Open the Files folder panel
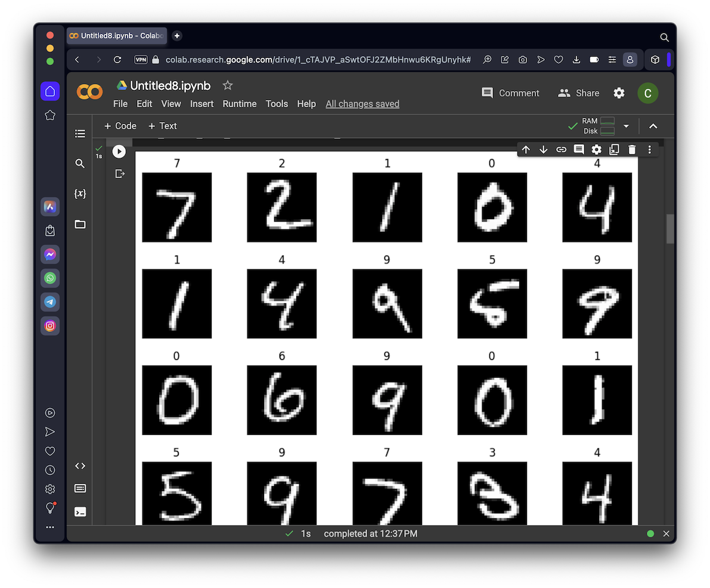Image resolution: width=710 pixels, height=588 pixels. click(80, 224)
